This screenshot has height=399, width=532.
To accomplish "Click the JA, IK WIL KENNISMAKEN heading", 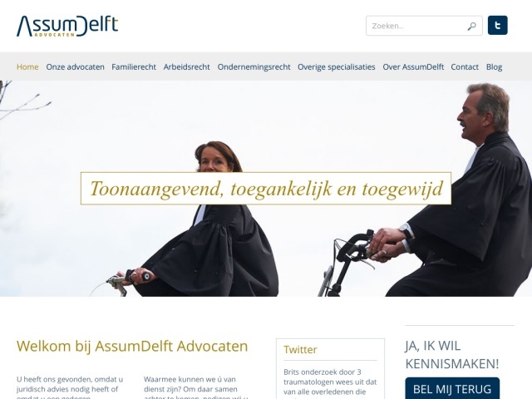I will tap(452, 355).
